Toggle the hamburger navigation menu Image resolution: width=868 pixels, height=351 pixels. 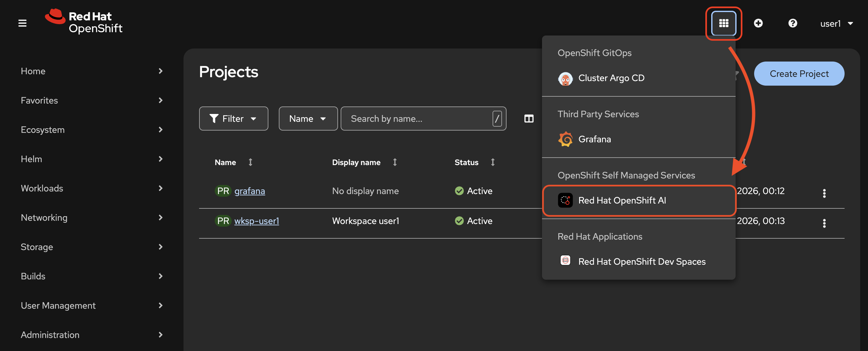pyautogui.click(x=22, y=23)
